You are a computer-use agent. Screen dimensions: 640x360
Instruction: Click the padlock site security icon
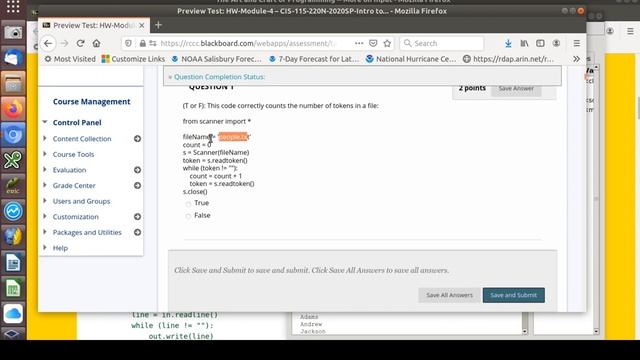pos(142,43)
